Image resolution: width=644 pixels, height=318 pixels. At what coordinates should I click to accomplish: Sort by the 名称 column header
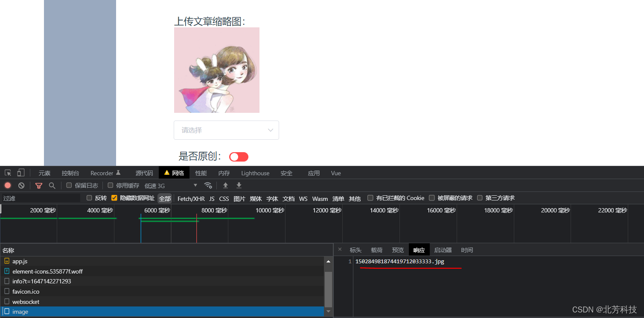pyautogui.click(x=166, y=250)
